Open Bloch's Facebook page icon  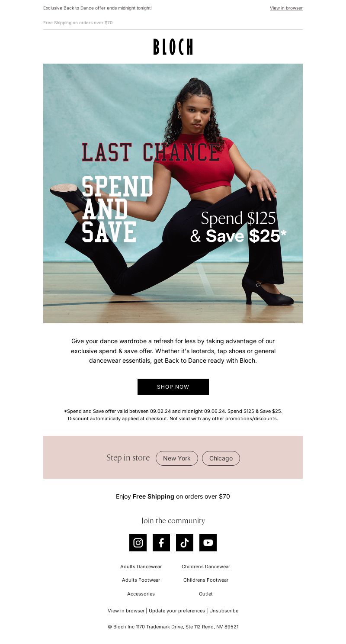point(161,543)
